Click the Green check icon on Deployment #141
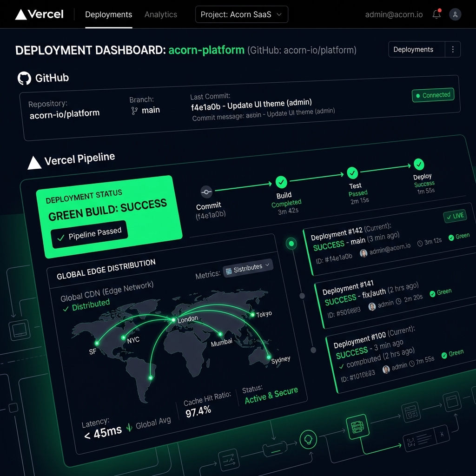The height and width of the screenshot is (476, 476). [433, 294]
